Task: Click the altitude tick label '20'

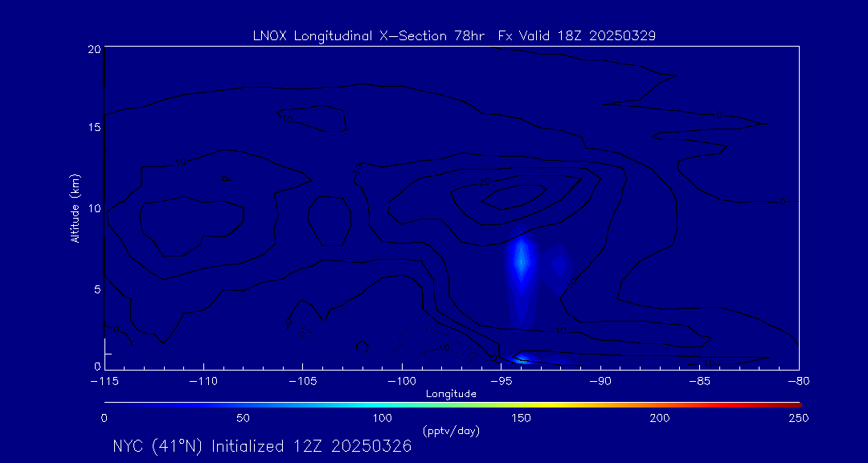Action: (93, 49)
